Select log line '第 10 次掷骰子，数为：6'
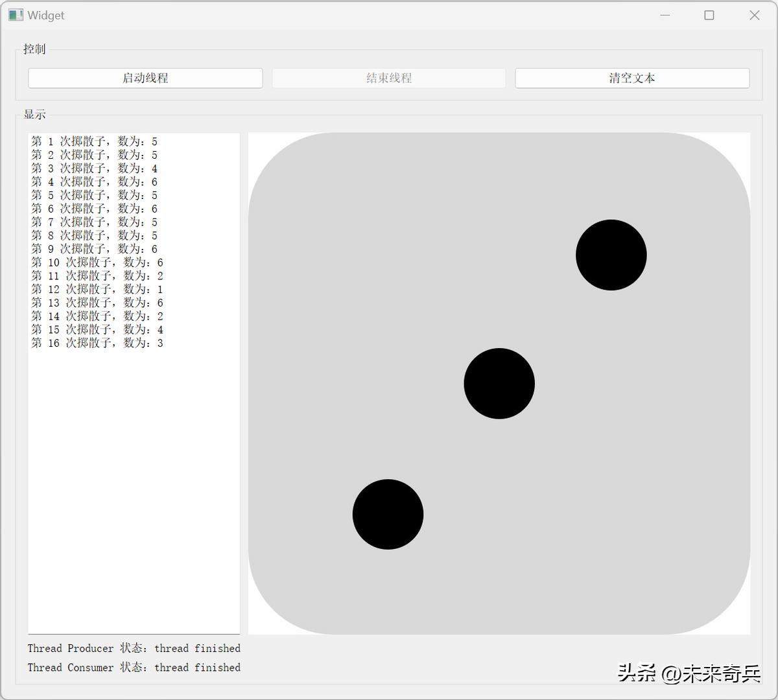778x700 pixels. coord(97,262)
